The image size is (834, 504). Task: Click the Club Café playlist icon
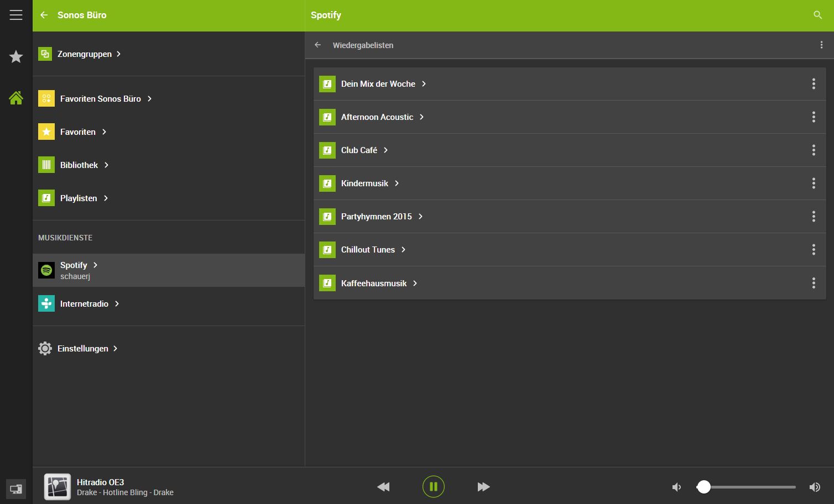point(327,150)
